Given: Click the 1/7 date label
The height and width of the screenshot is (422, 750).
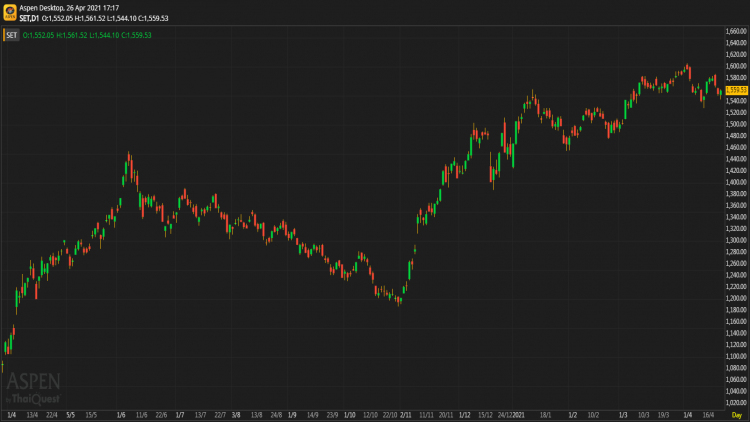Looking at the screenshot, I should (180, 415).
